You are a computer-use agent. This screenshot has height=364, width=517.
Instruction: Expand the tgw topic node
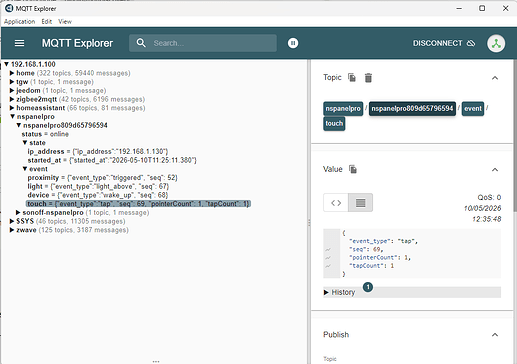(x=12, y=82)
